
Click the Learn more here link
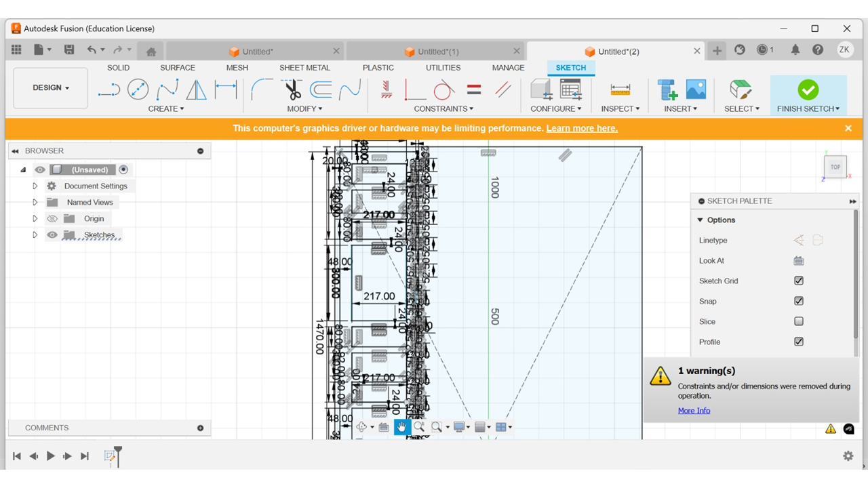coord(582,128)
